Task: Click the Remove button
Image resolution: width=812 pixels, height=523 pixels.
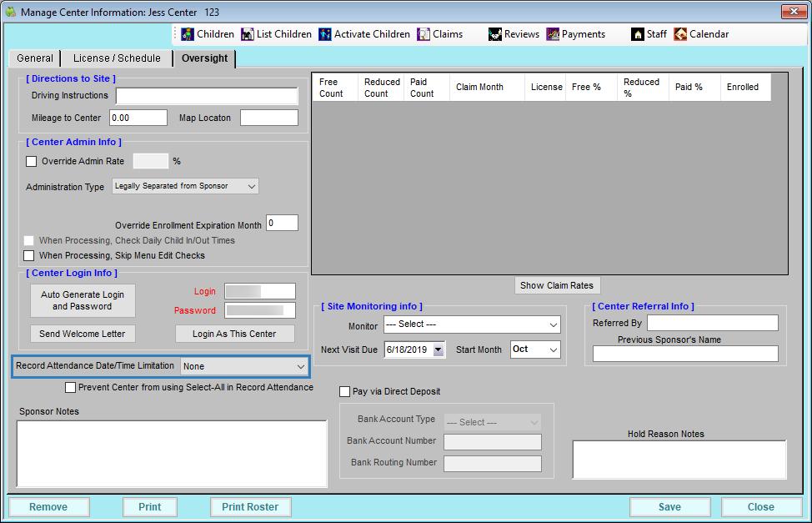Action: 48,507
